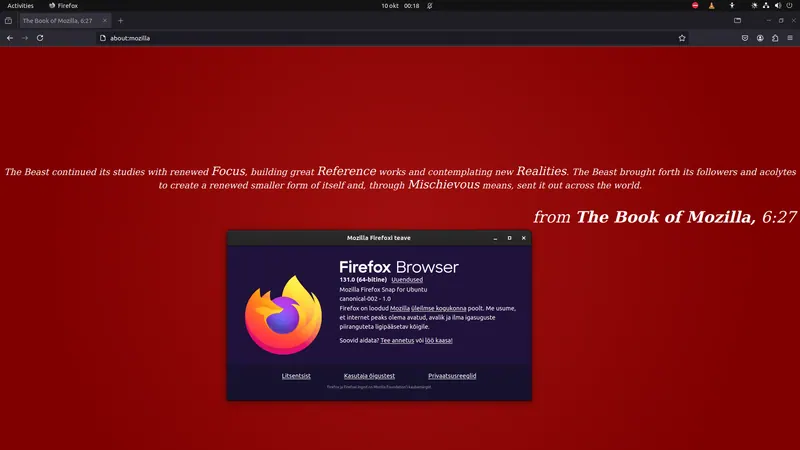Open the Mozilla link in the about dialog
This screenshot has height=450, width=800.
[x=399, y=308]
